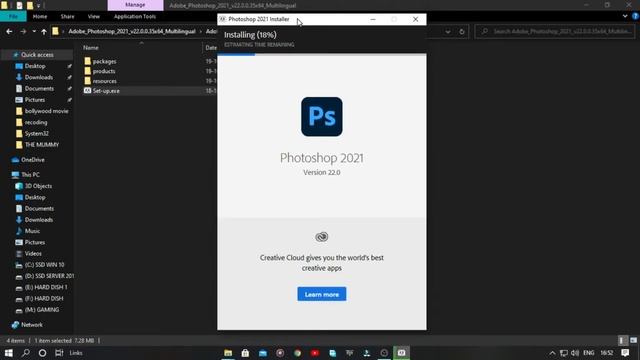
Task: Open pinned Desktop under Quick access
Action: (35, 66)
